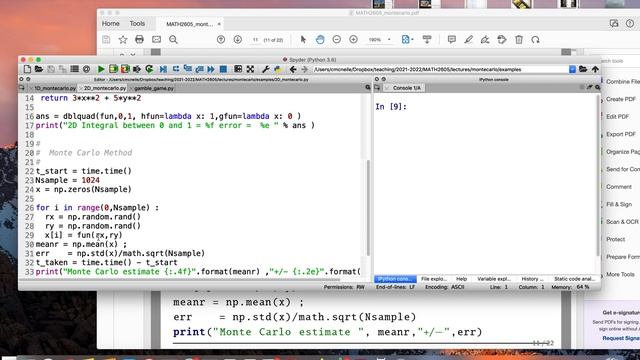640x360 pixels.
Task: Change to parent directory up arrow
Action: (595, 69)
